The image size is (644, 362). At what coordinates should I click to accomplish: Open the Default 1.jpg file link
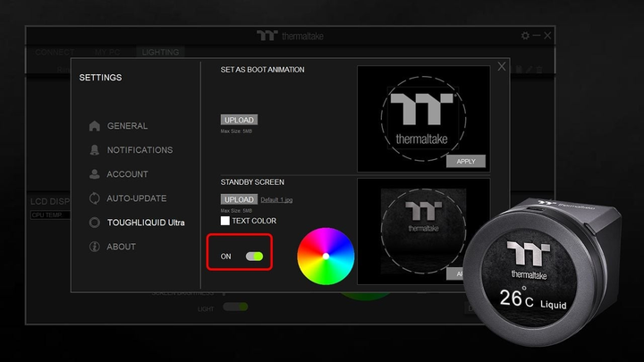pos(276,200)
